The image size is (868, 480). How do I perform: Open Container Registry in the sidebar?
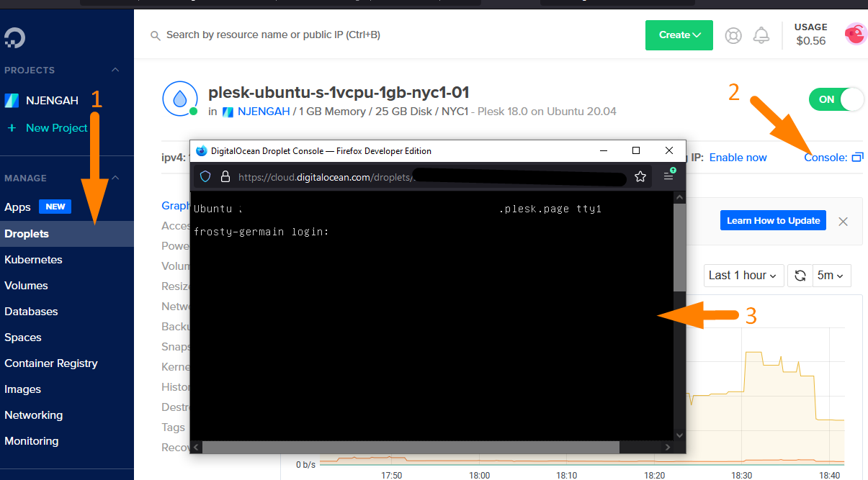(x=51, y=363)
